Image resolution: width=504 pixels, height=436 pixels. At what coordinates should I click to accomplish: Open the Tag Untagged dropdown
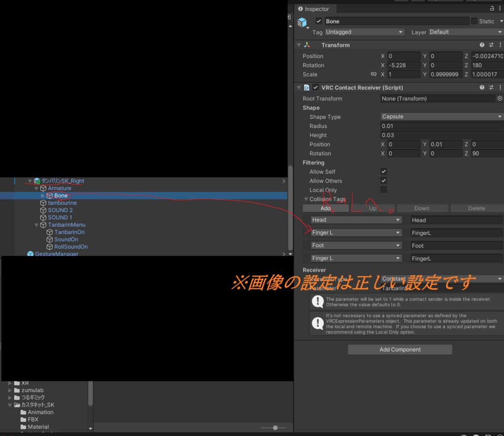tap(364, 32)
